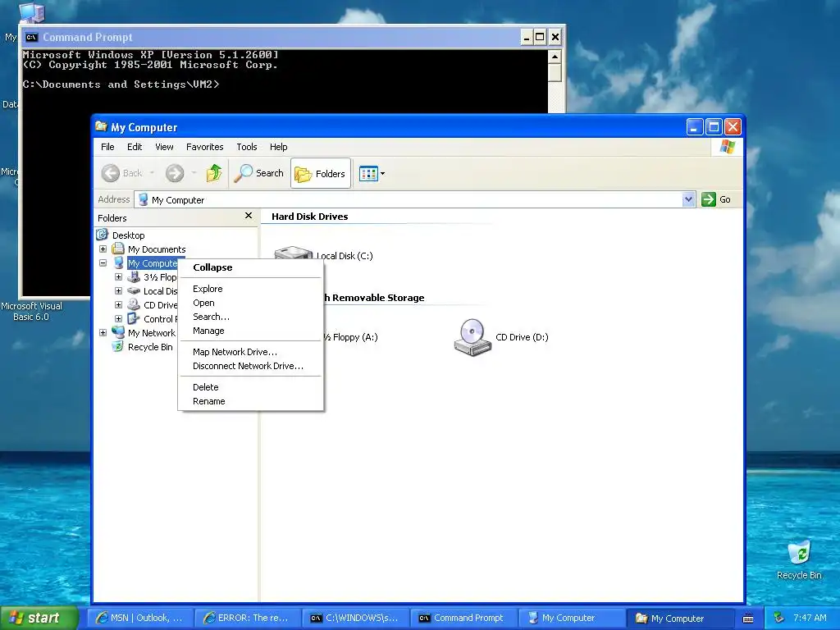The width and height of the screenshot is (840, 630).
Task: Expand the 3½ Floppy tree node
Action: click(118, 277)
